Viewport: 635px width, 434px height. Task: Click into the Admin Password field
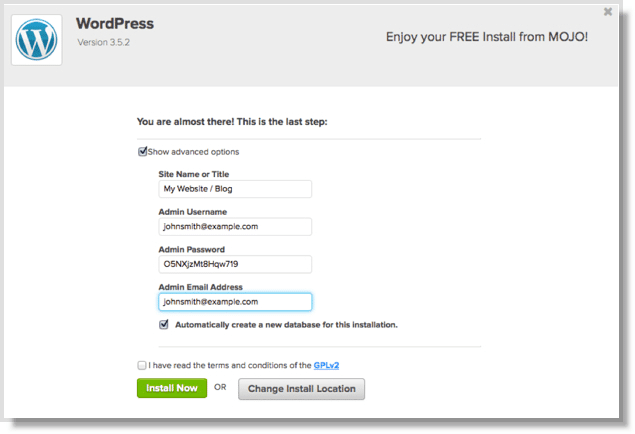click(x=235, y=264)
